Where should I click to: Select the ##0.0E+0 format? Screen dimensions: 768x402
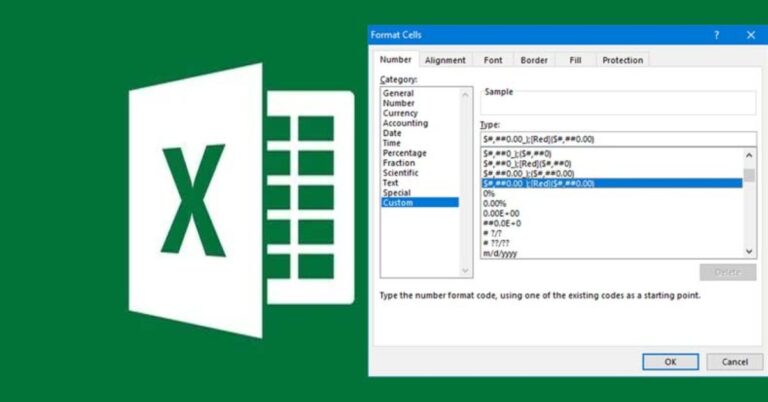[x=612, y=223]
